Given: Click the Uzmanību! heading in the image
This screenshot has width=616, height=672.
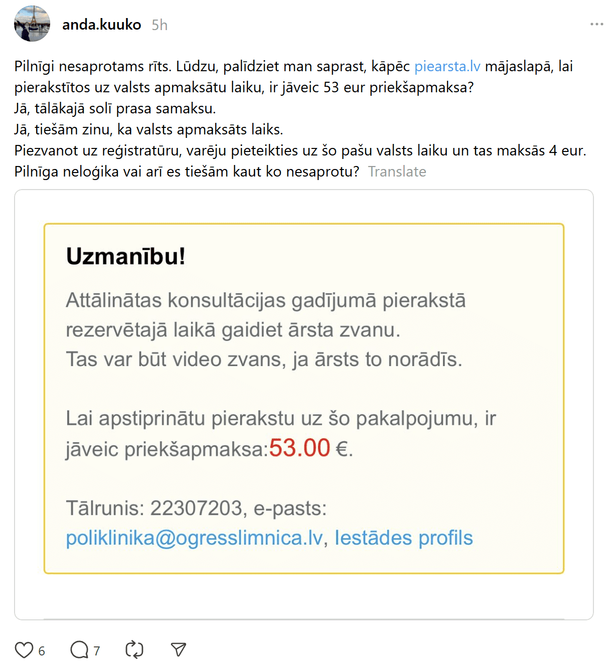Looking at the screenshot, I should (x=125, y=256).
